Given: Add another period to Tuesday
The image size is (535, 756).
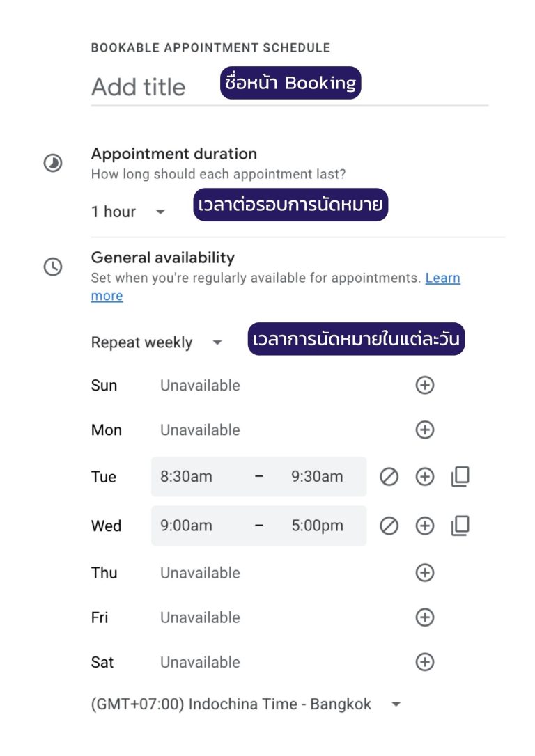Looking at the screenshot, I should coord(424,477).
